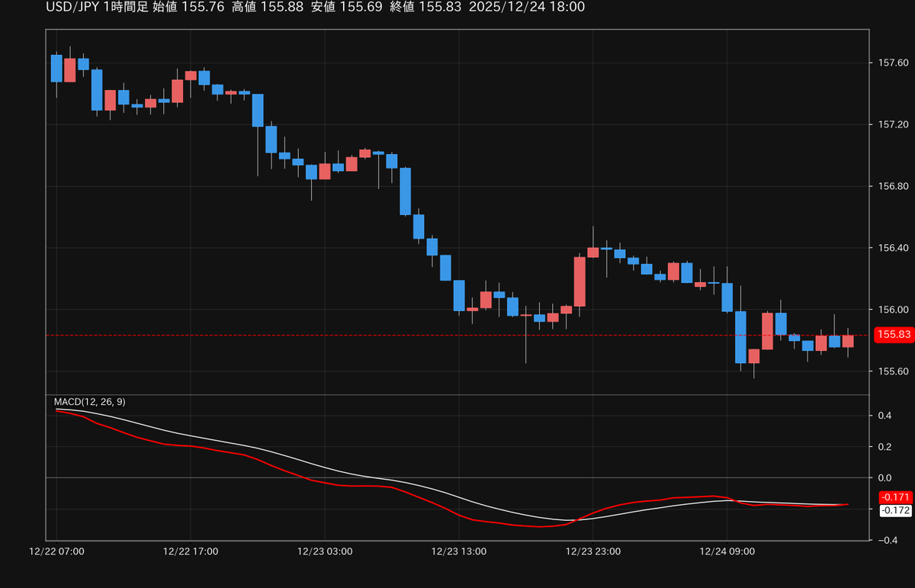The width and height of the screenshot is (915, 588).
Task: Click the 12/22 07:00 time axis label
Action: pos(56,551)
